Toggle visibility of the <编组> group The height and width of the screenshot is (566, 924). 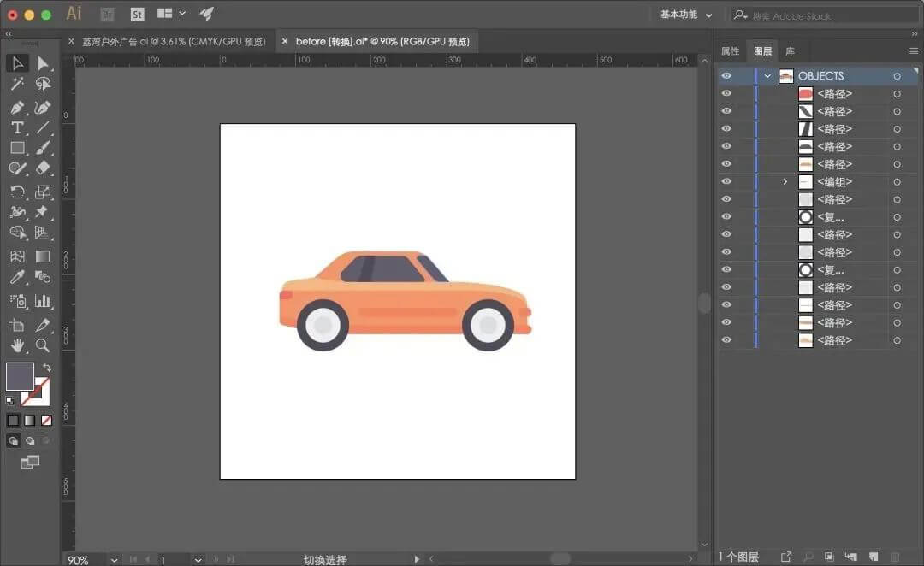coord(726,182)
